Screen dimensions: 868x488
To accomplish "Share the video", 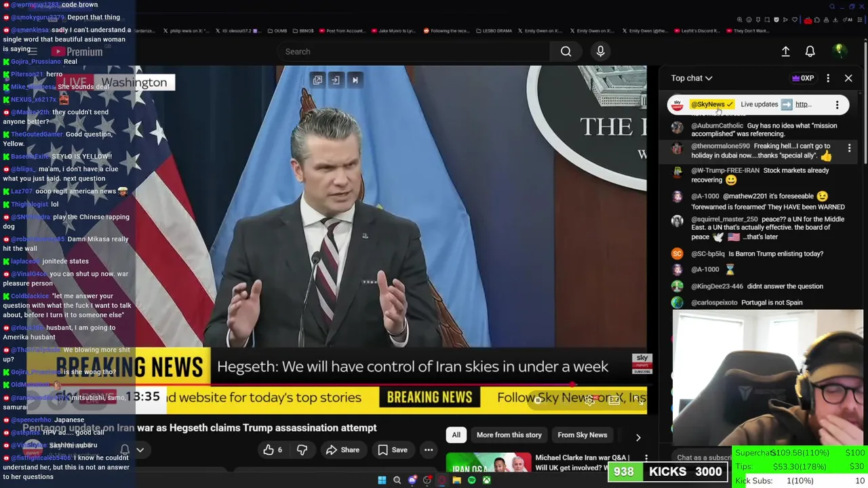I will tap(342, 450).
